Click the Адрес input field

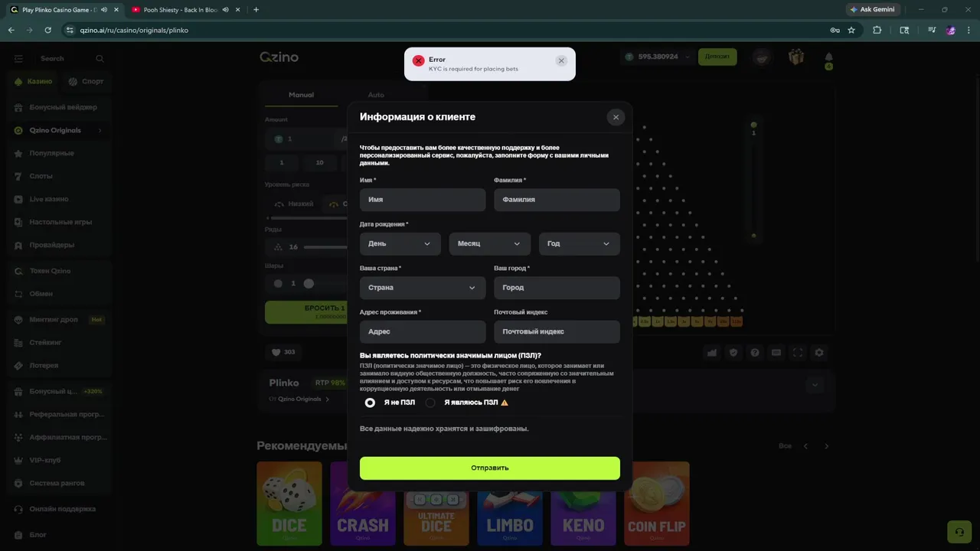(423, 332)
